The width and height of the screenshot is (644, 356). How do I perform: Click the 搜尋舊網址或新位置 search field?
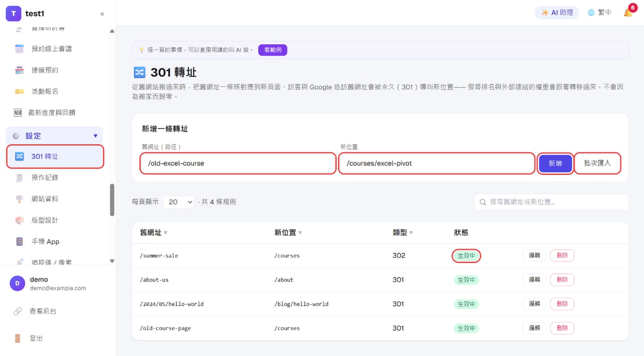click(551, 202)
